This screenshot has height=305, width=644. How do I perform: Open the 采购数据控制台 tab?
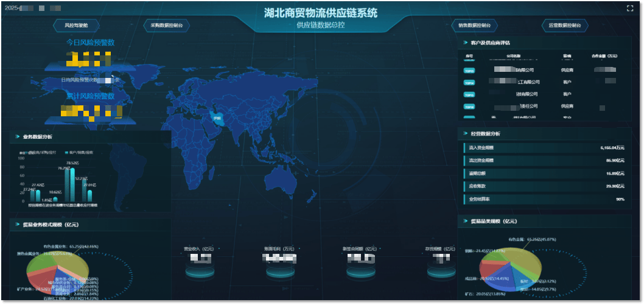(167, 26)
